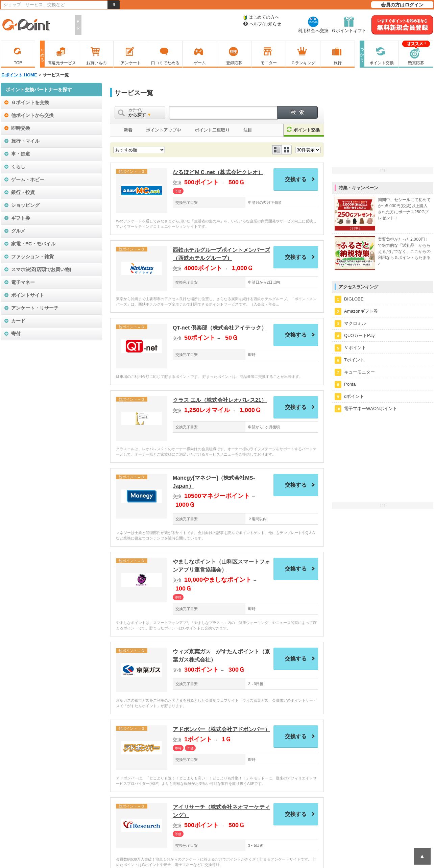The height and width of the screenshot is (868, 434).
Task: Open 寄付 sidebar category
Action: pos(51,334)
